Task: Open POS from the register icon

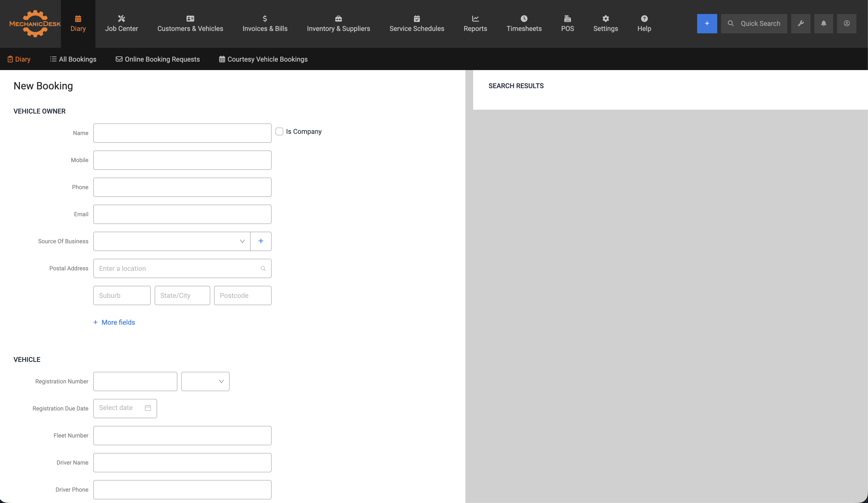Action: [x=567, y=19]
